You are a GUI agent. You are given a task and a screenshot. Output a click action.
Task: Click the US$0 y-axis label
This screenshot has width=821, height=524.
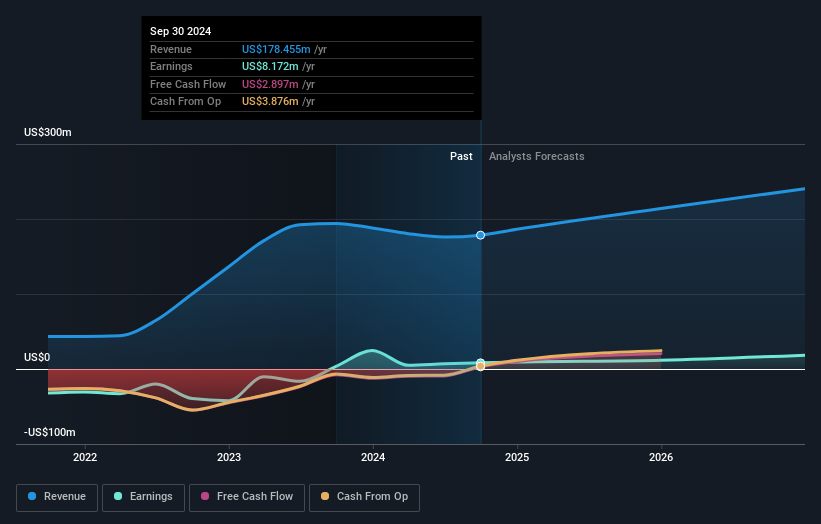[37, 358]
